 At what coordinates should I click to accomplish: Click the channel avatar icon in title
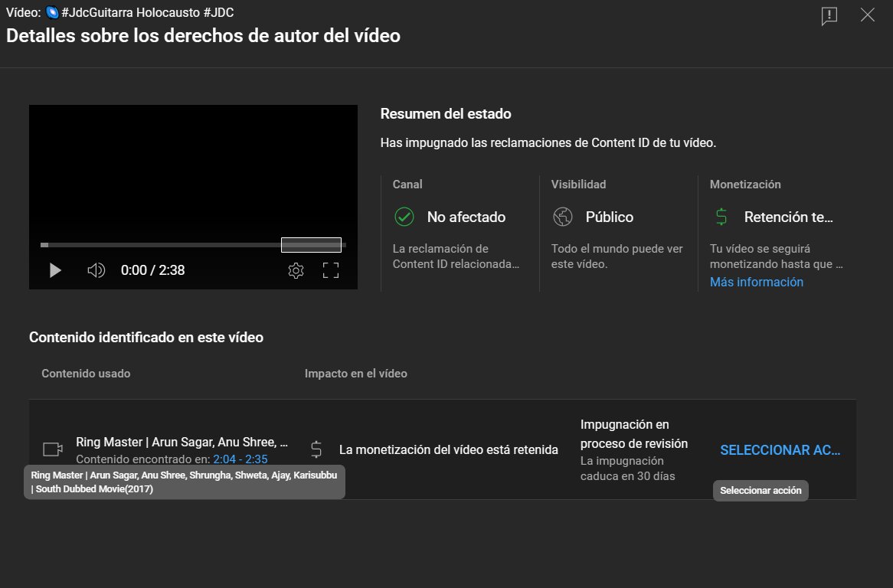pyautogui.click(x=52, y=12)
